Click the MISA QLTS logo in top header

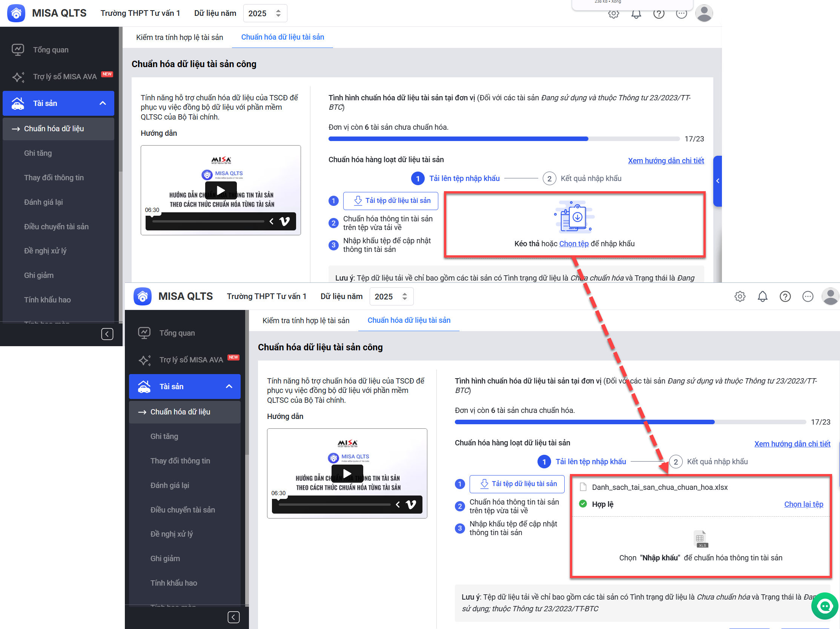pos(16,13)
